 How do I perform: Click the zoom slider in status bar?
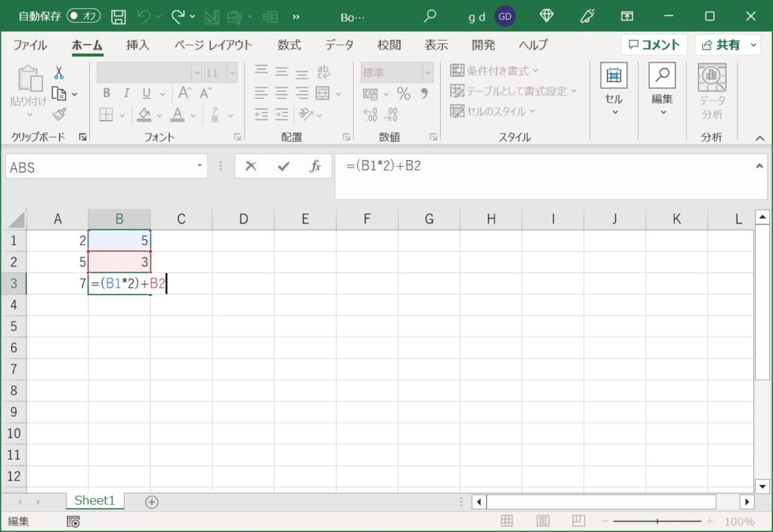[658, 521]
